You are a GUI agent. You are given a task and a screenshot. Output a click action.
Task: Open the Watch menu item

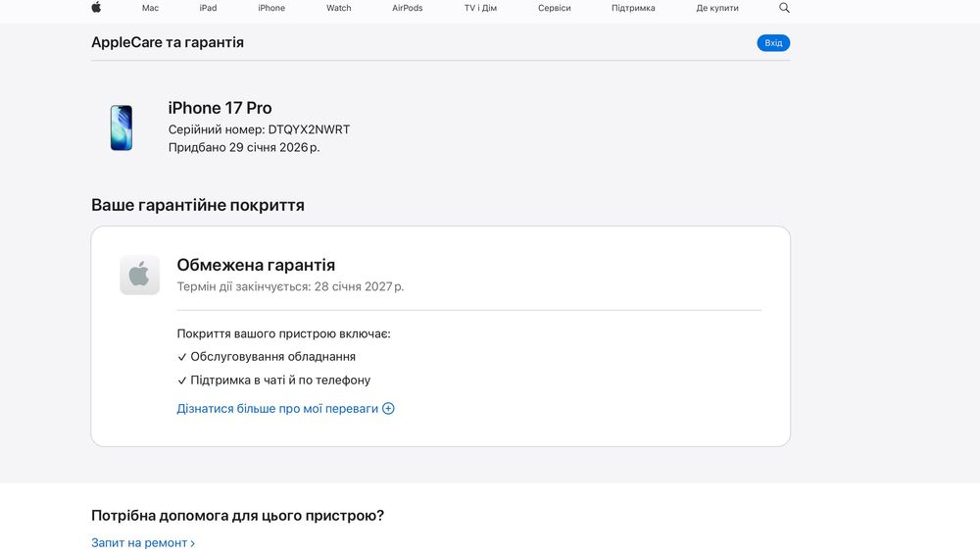[339, 8]
